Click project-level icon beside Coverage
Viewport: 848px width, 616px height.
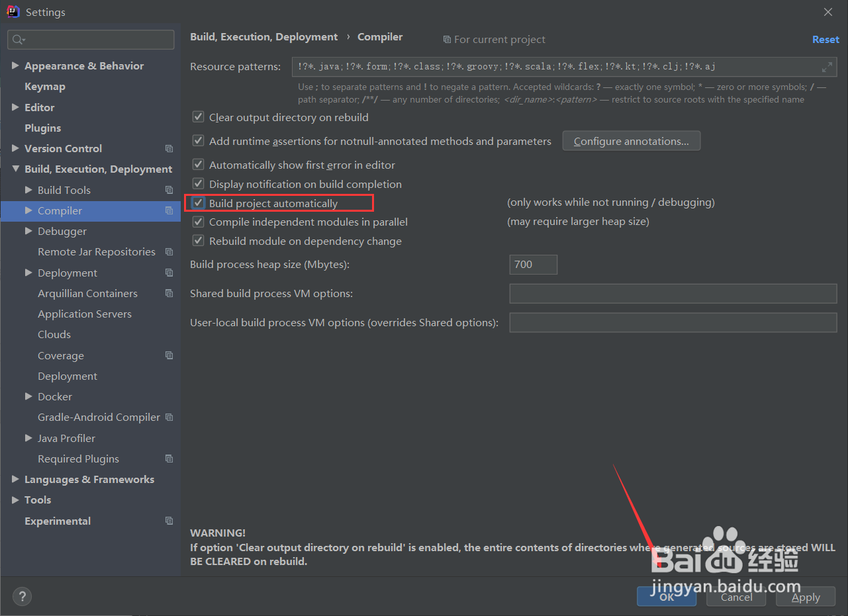click(x=169, y=355)
